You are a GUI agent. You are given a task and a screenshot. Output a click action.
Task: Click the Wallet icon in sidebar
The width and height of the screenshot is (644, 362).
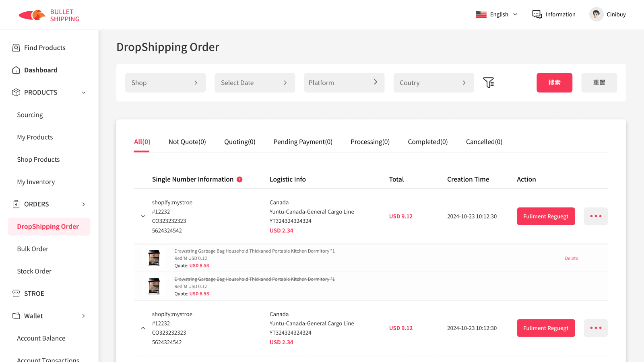pyautogui.click(x=16, y=316)
